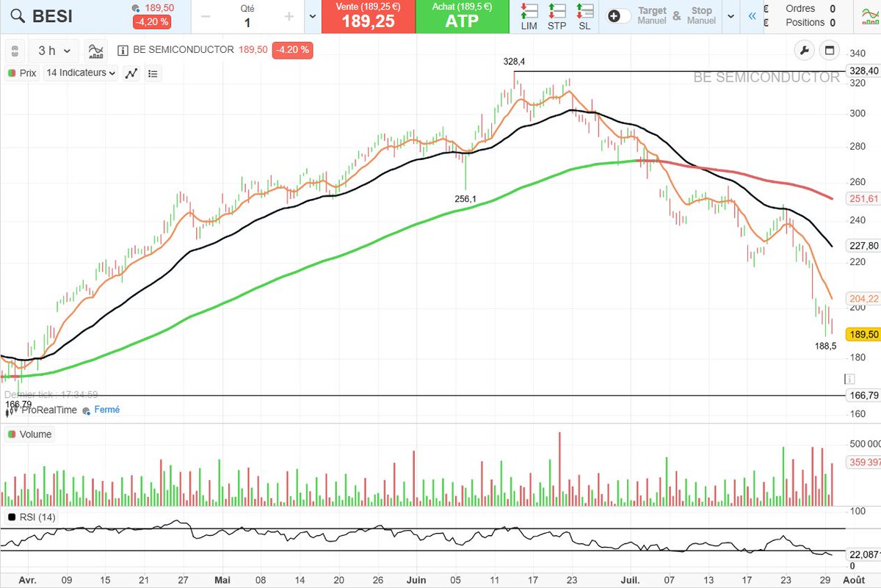Click the -4.20 % badge in chart header
The width and height of the screenshot is (881, 588).
(292, 51)
